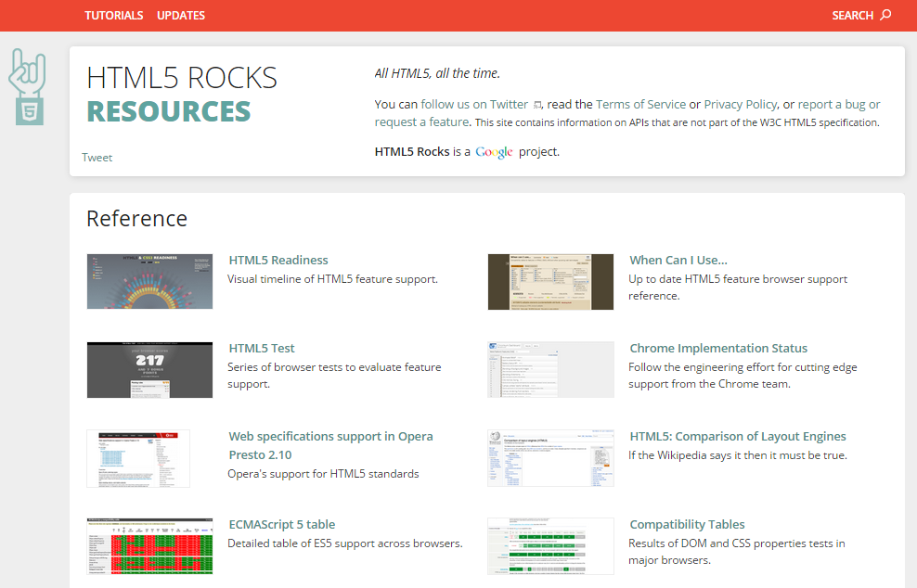Open Chrome Implementation Status link
Screen dimensions: 917x588
coord(718,349)
